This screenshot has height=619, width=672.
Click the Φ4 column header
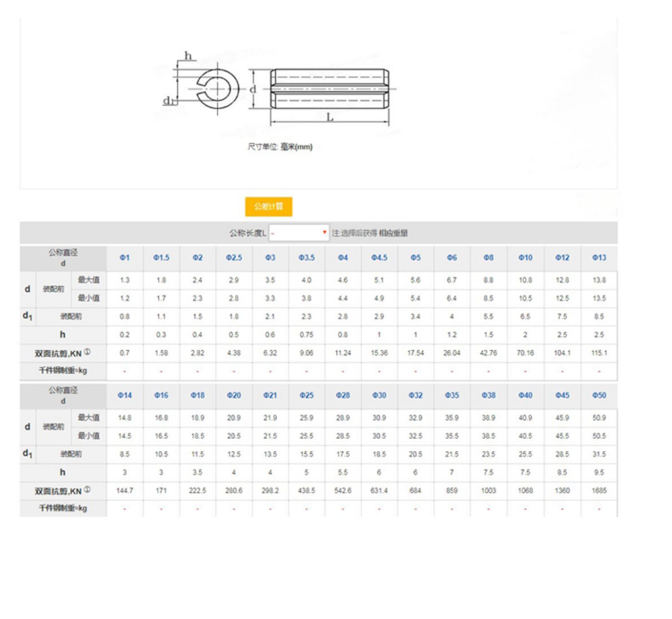pyautogui.click(x=343, y=258)
